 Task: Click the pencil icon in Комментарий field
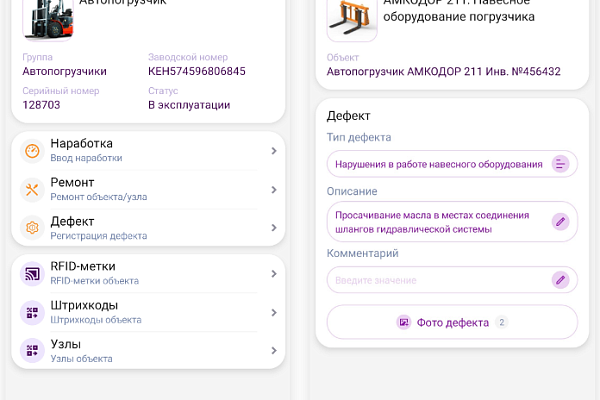[560, 280]
